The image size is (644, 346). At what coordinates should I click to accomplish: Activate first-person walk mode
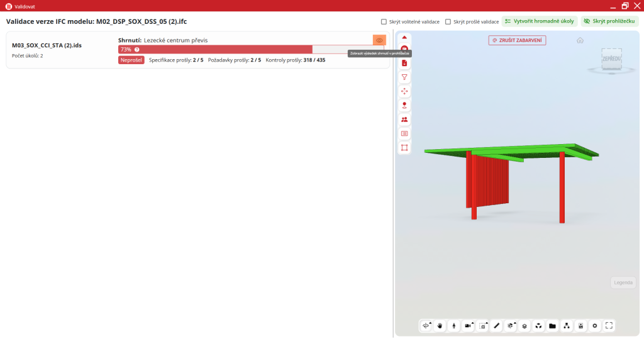(x=453, y=326)
